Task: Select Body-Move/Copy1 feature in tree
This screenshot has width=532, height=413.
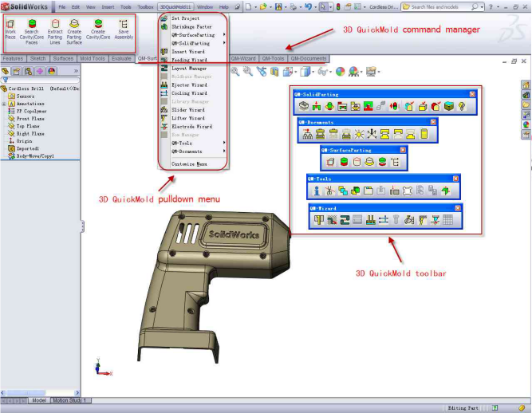Action: pyautogui.click(x=31, y=156)
